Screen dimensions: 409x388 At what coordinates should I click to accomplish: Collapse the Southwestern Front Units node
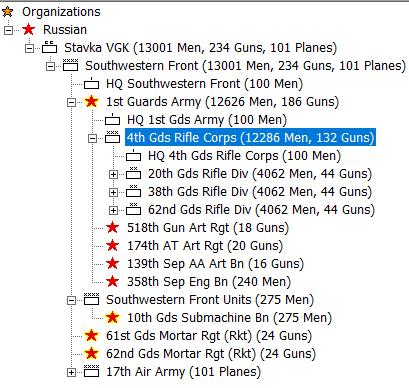71,300
